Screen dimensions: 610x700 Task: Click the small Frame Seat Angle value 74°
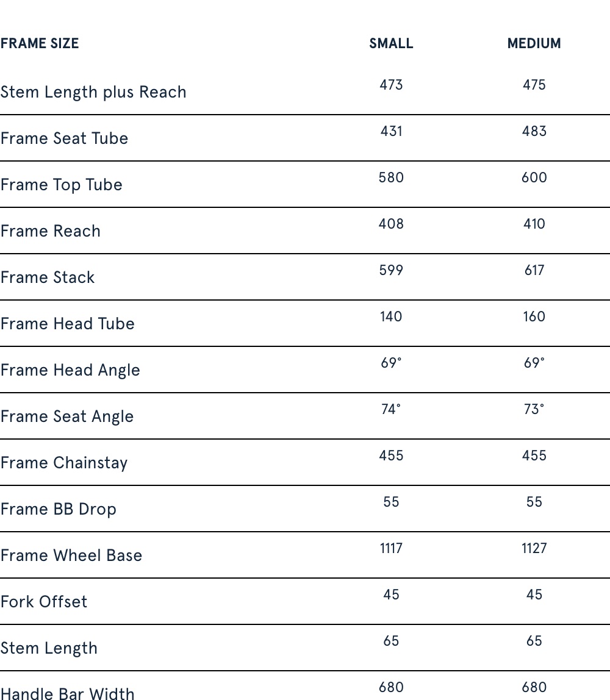click(391, 409)
